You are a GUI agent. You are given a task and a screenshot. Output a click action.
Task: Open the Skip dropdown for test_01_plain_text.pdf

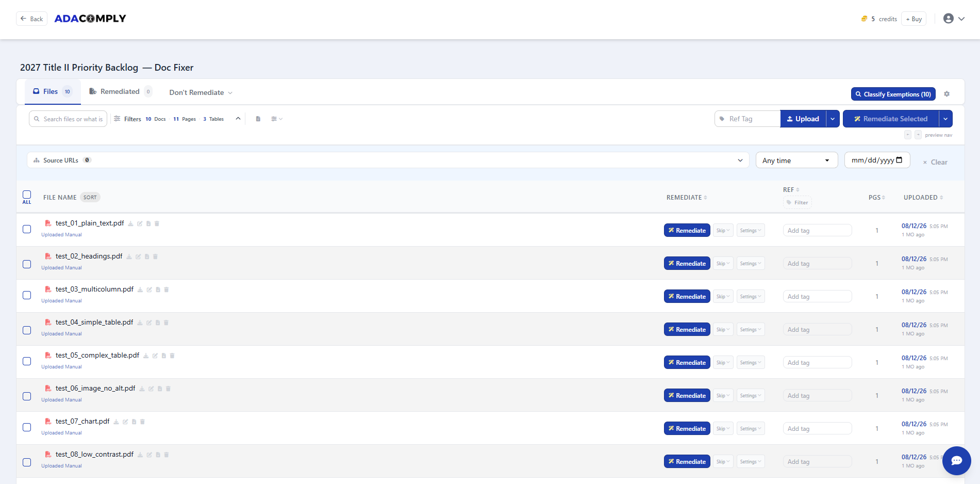pos(723,231)
